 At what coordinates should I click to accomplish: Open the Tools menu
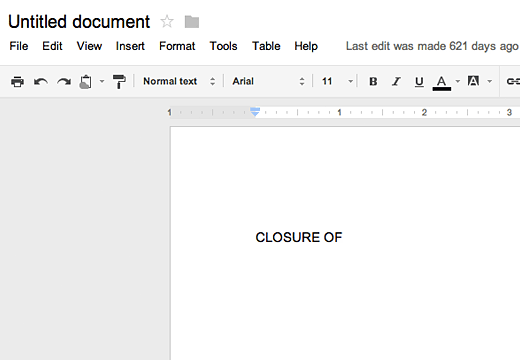pyautogui.click(x=224, y=46)
